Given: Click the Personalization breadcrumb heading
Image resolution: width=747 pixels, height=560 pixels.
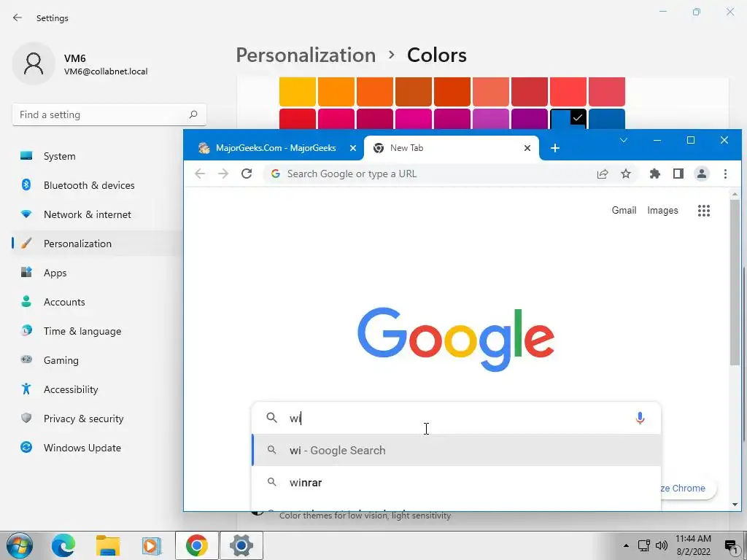Looking at the screenshot, I should tap(306, 55).
